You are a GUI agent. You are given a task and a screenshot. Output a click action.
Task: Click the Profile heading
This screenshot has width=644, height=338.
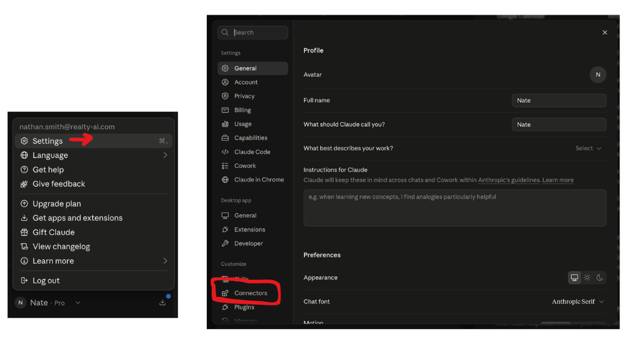coord(314,50)
